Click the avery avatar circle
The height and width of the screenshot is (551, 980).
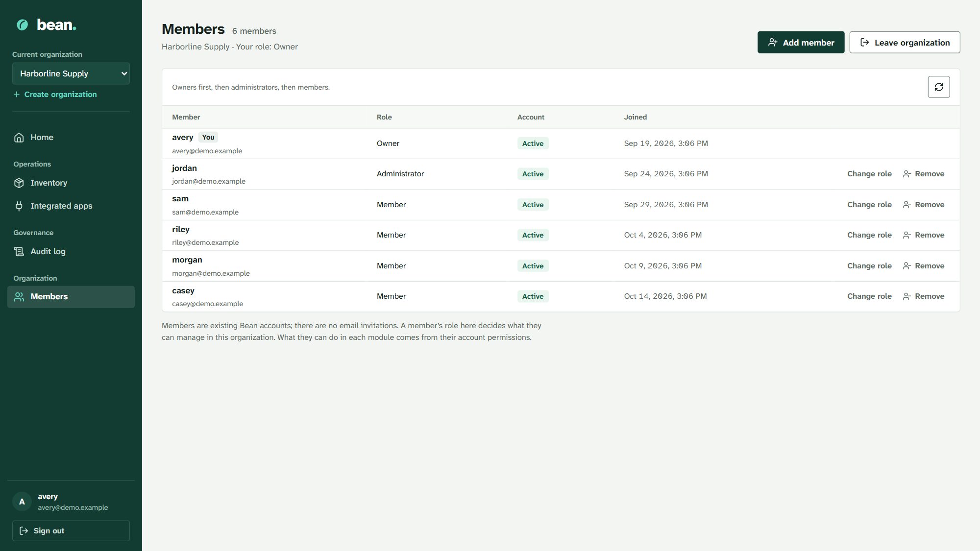point(22,502)
